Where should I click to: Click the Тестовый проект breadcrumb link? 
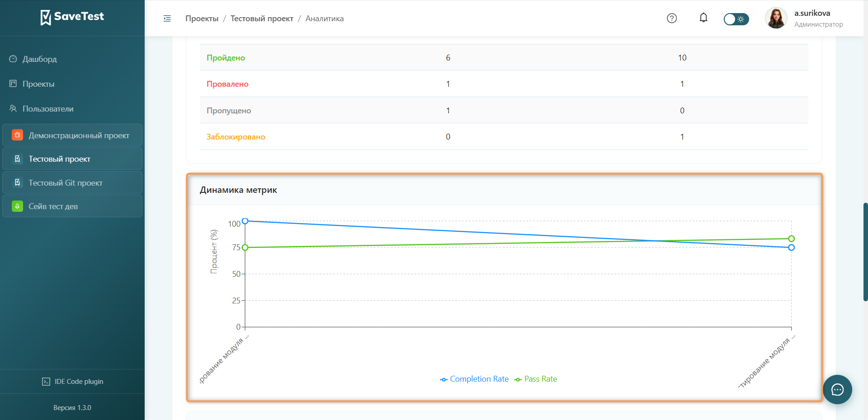point(262,19)
